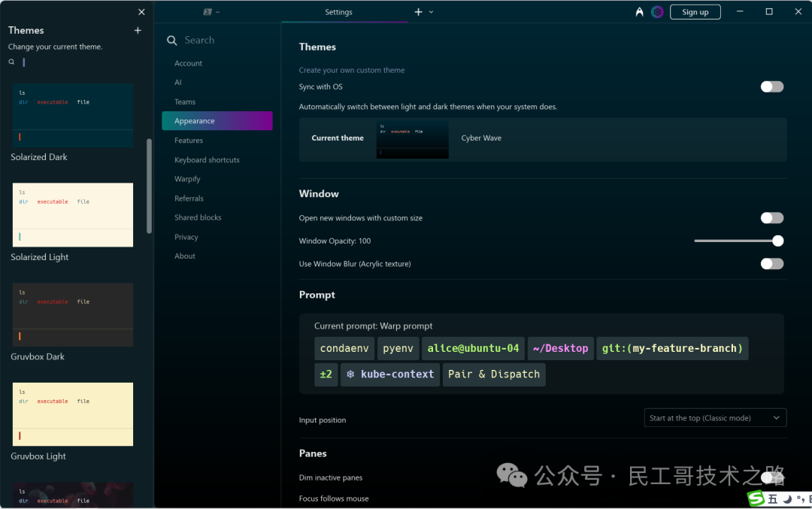The image size is (812, 509).
Task: Open the Shared blocks section
Action: [x=198, y=217]
